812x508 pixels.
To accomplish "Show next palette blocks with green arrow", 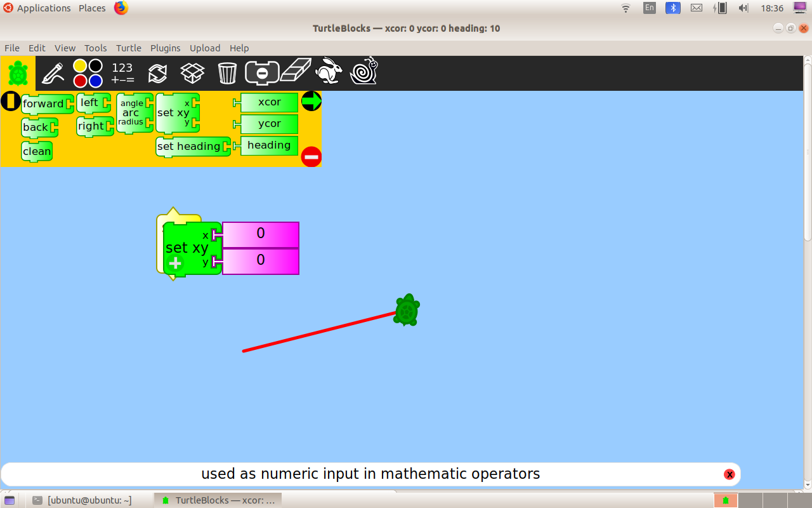I will 311,101.
